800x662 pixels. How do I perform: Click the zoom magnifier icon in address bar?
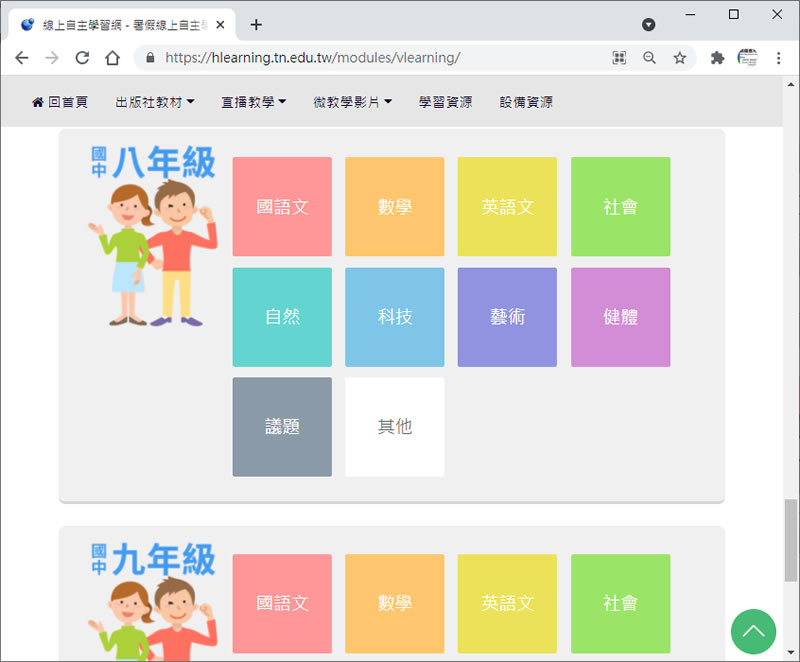tap(649, 58)
